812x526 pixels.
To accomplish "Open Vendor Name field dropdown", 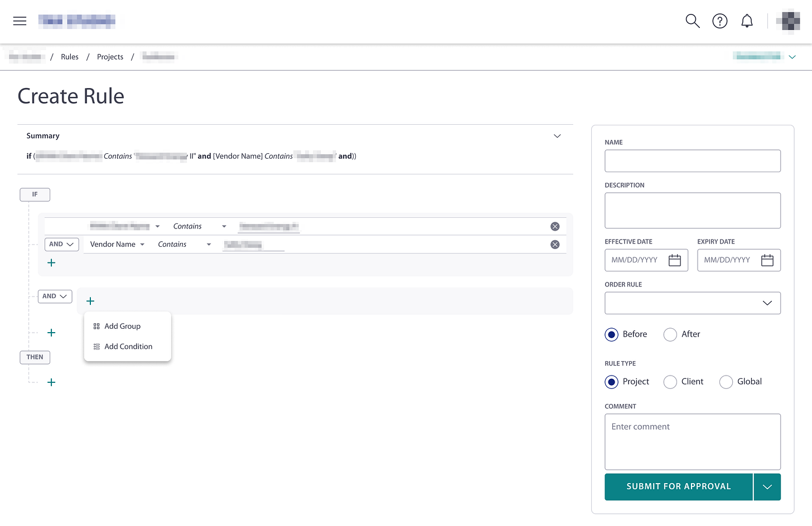I will (117, 244).
